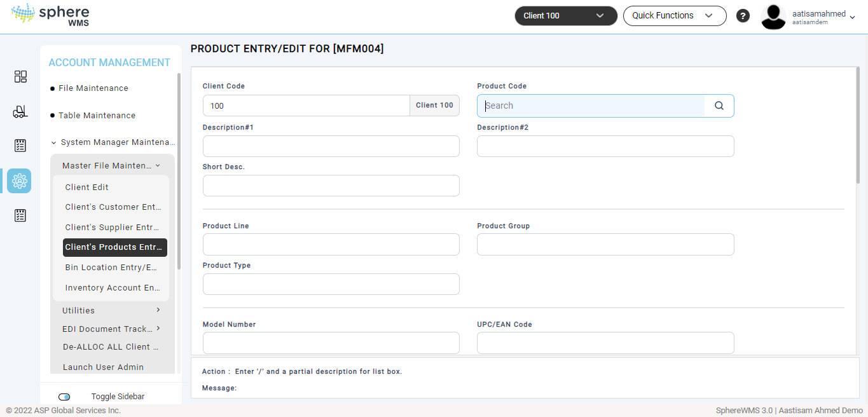Click the Action hint text line
This screenshot has width=868, height=417.
point(302,371)
